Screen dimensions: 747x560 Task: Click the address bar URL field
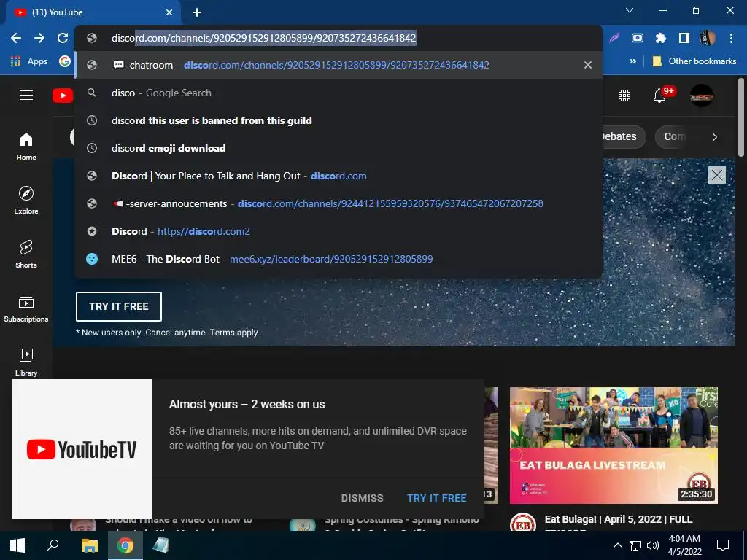(x=338, y=38)
